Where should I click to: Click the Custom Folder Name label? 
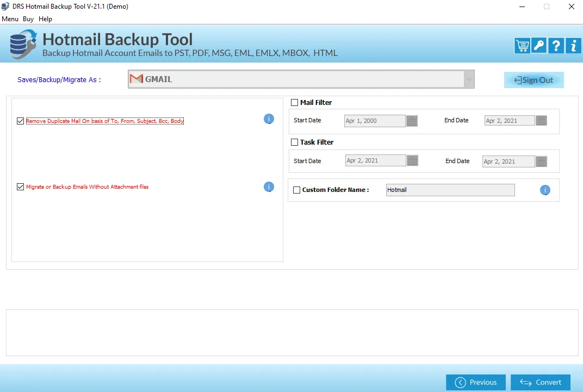(x=336, y=190)
